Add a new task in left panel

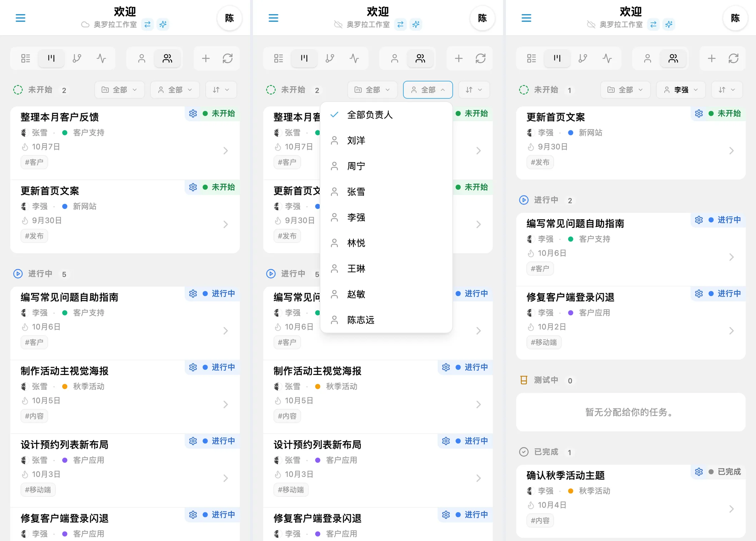pos(206,58)
